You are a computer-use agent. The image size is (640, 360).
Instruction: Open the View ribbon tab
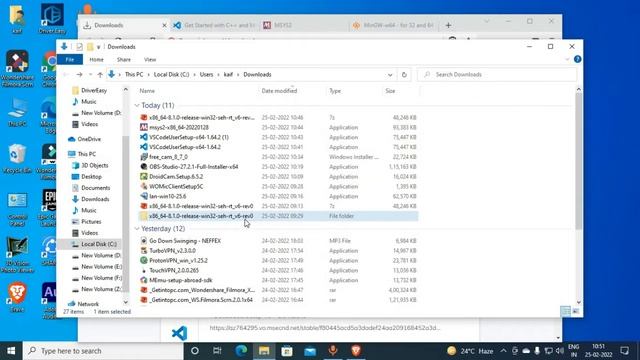tap(150, 60)
